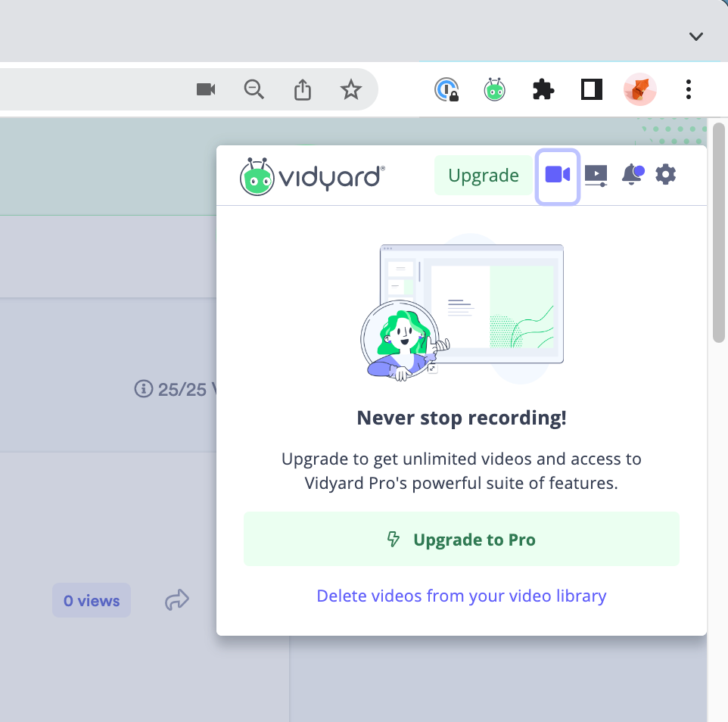Click the camera icon in address bar

206,89
